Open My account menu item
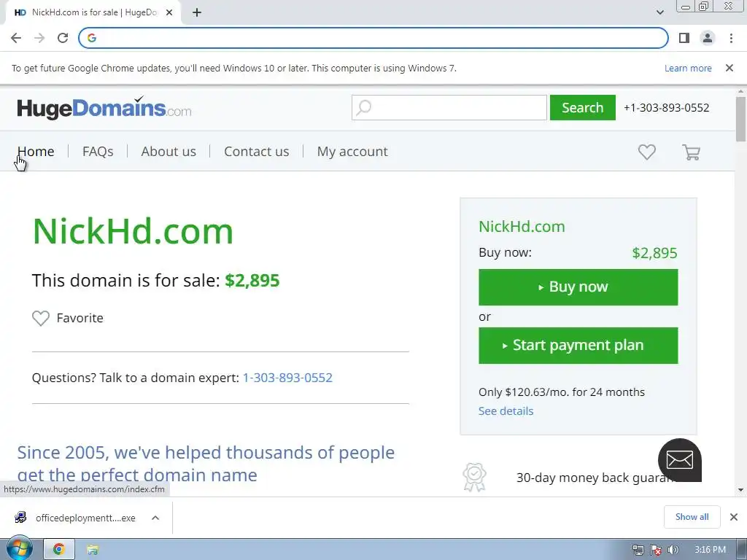 pos(352,152)
